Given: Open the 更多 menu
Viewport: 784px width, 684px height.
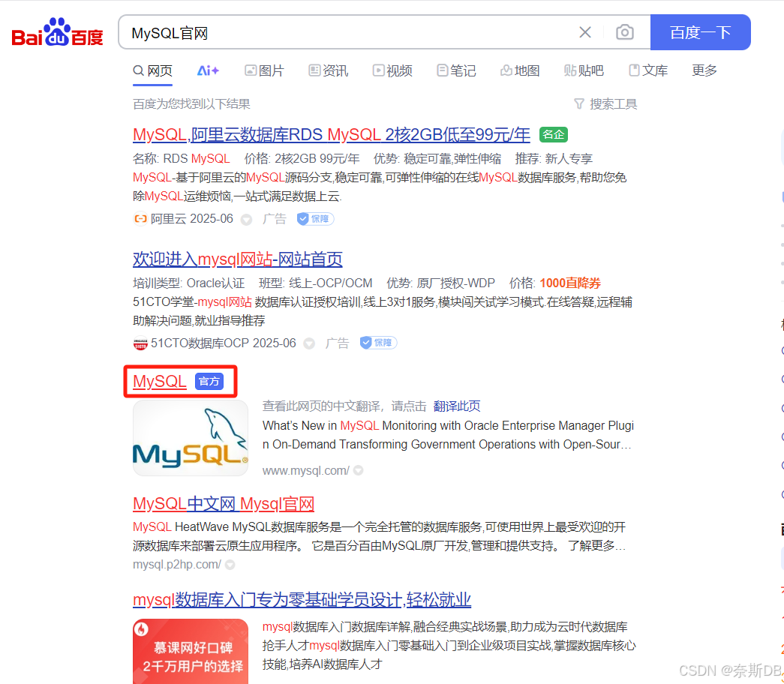Looking at the screenshot, I should tap(704, 70).
